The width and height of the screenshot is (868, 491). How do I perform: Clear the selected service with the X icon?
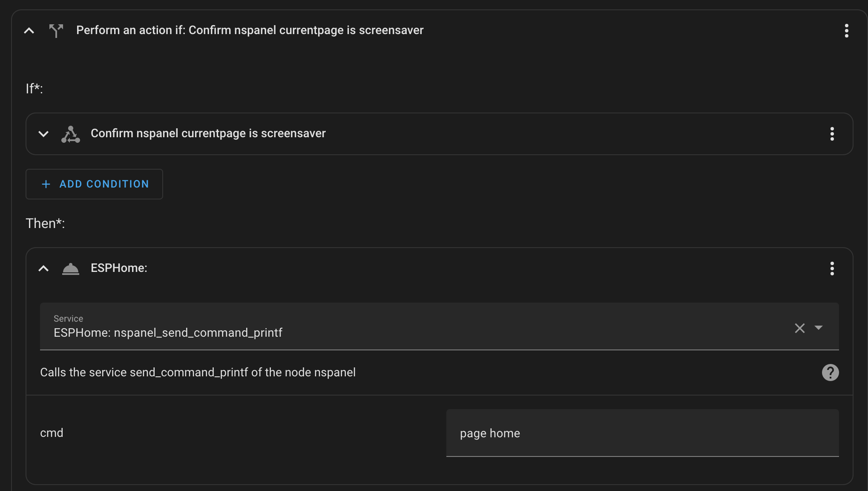800,328
